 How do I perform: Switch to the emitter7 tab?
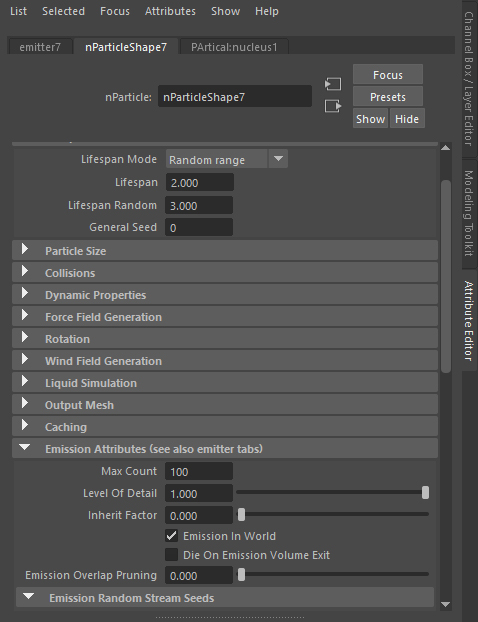click(40, 47)
